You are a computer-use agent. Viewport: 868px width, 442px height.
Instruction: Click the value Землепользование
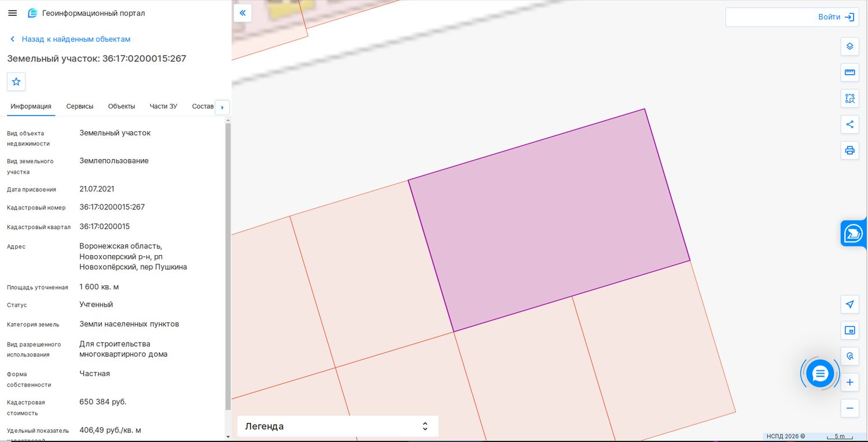pyautogui.click(x=114, y=161)
